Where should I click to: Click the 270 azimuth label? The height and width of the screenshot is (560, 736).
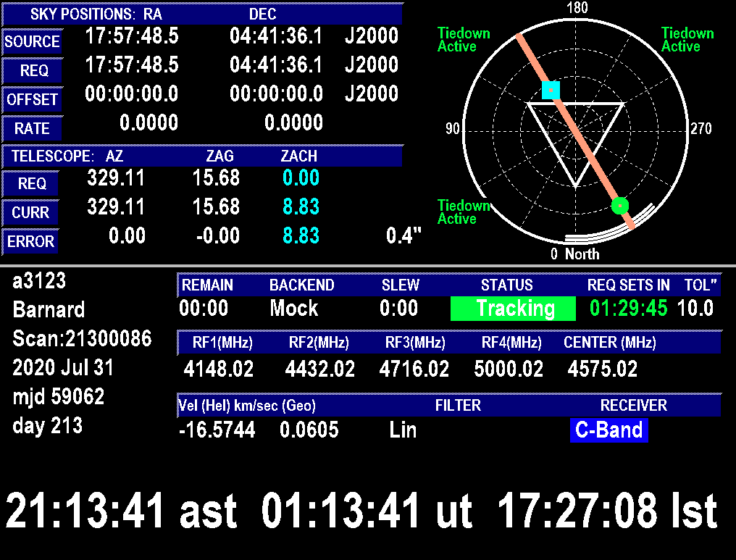pyautogui.click(x=701, y=129)
